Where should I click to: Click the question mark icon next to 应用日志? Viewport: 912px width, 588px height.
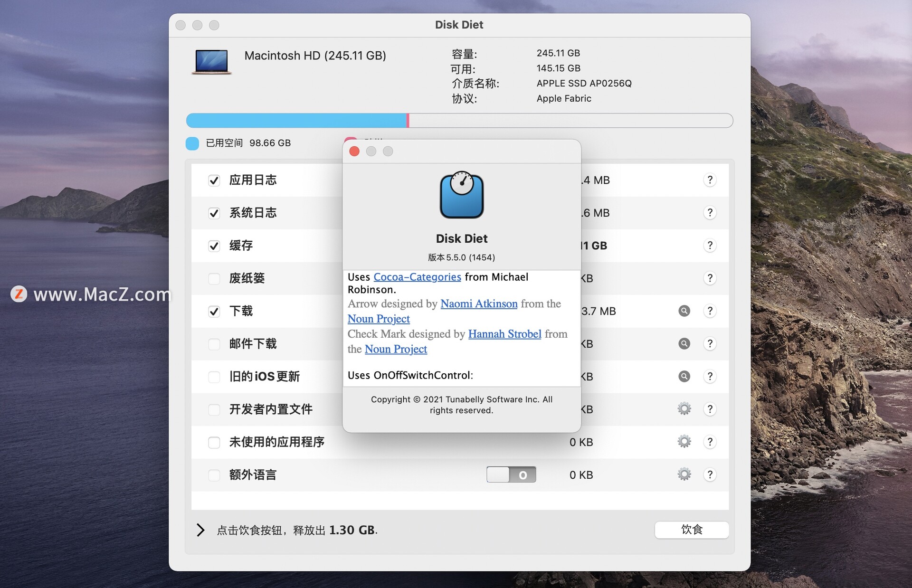[709, 180]
